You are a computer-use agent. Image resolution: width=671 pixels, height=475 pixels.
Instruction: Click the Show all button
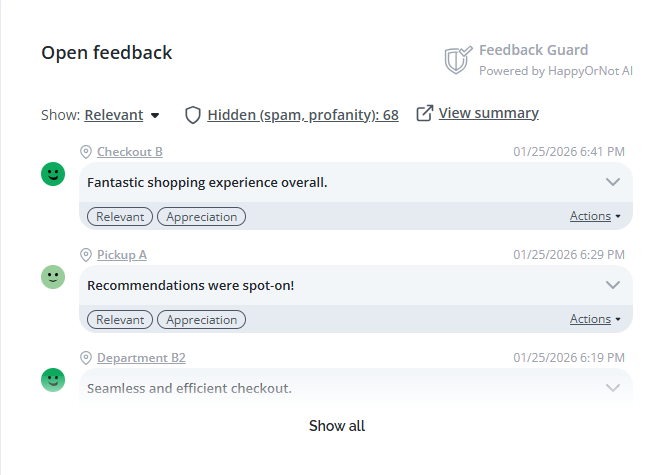337,426
